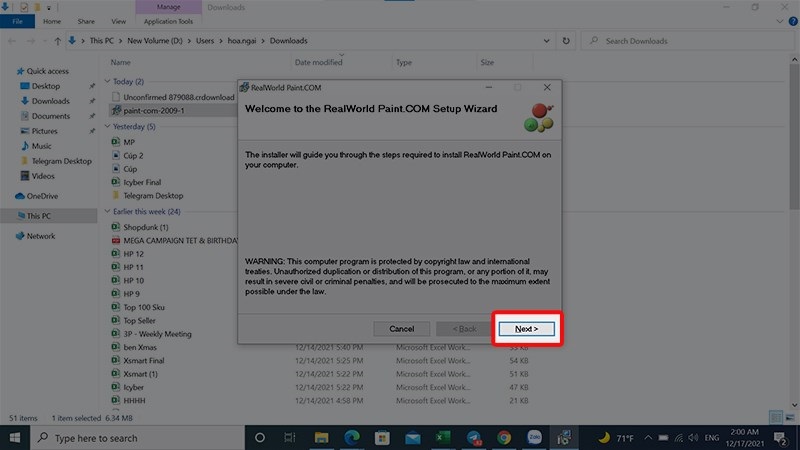Select OneDrive in the navigation pane
Viewport: 800px width, 450px height.
[x=42, y=196]
